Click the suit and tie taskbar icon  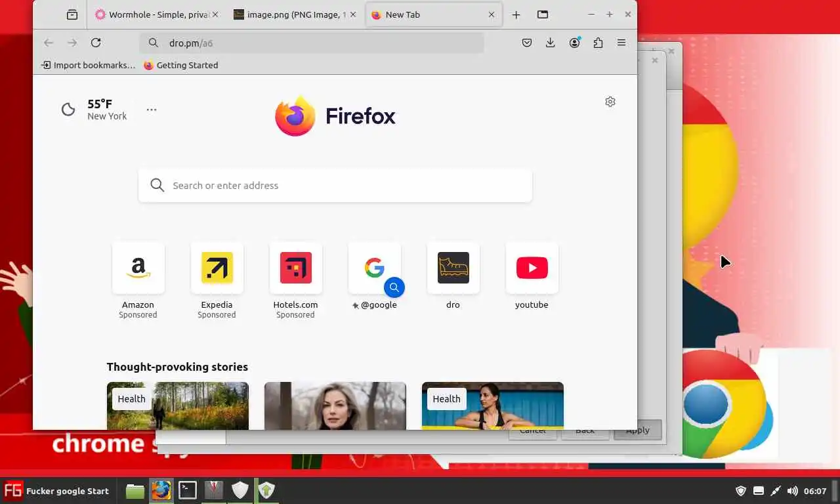pyautogui.click(x=214, y=490)
